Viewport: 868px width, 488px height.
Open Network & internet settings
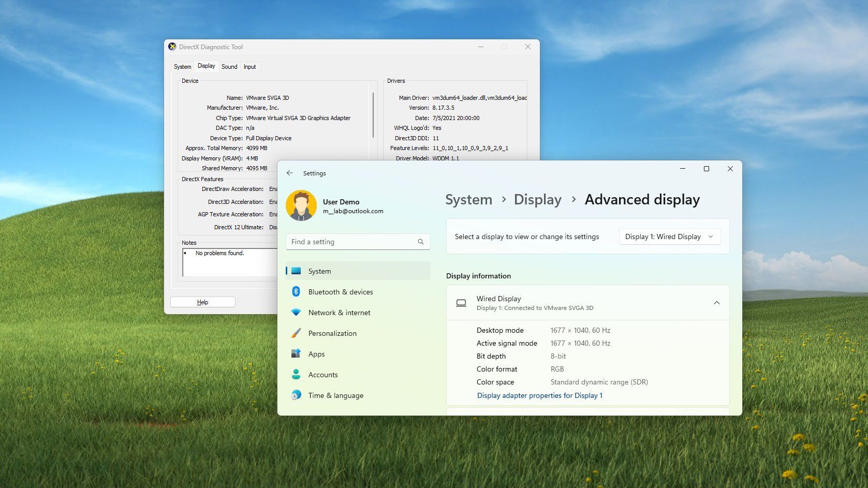coord(358,313)
